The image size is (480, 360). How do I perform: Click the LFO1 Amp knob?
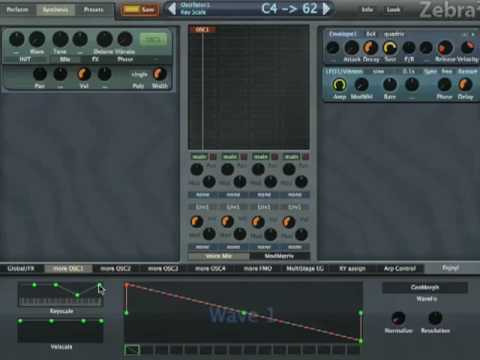339,85
